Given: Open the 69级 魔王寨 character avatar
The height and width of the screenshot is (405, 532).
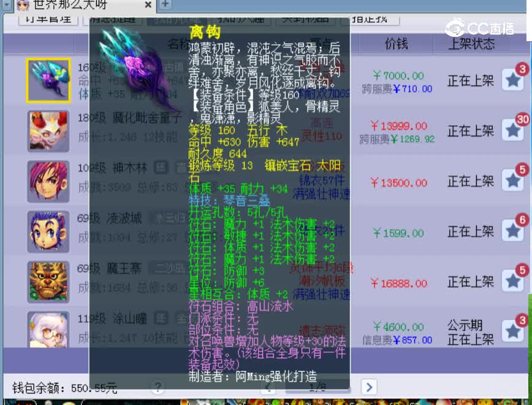Looking at the screenshot, I should pos(48,282).
